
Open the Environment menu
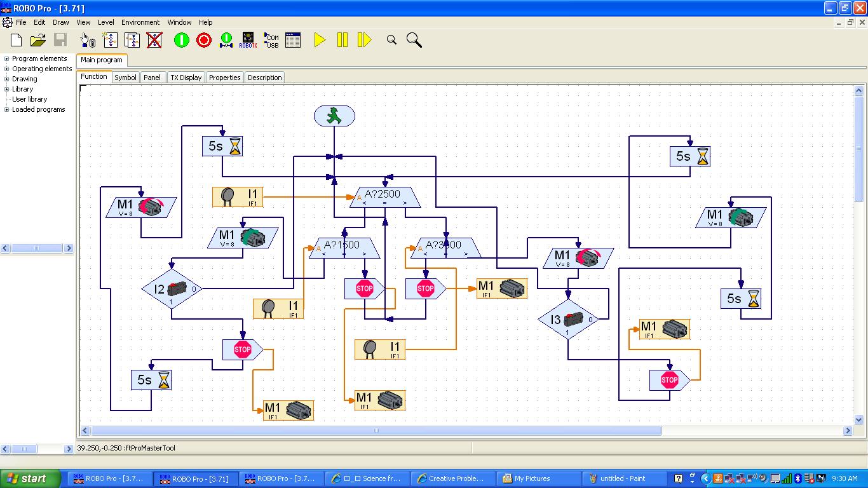point(140,22)
